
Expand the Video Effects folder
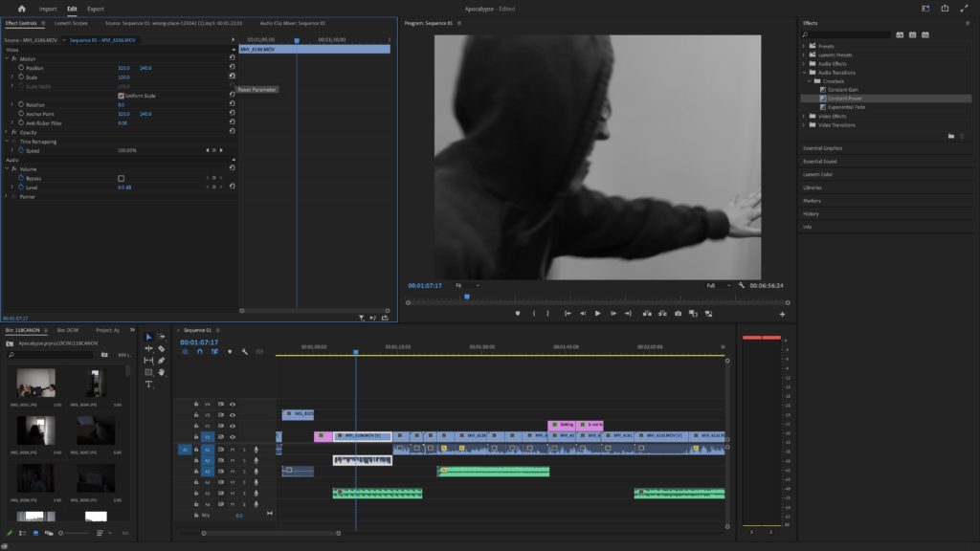(x=804, y=116)
